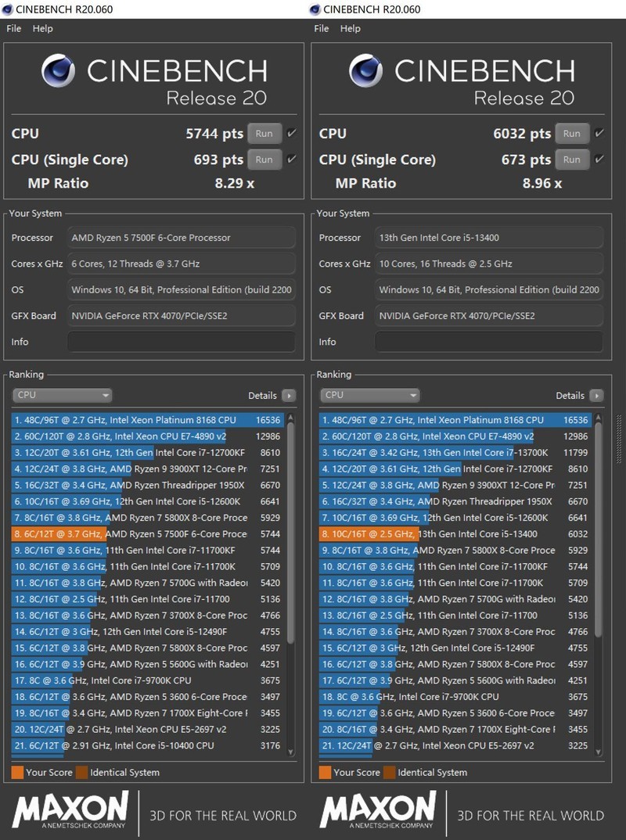The height and width of the screenshot is (840, 626).
Task: Open Details via the arrow in the right Ranking panel
Action: [x=599, y=396]
